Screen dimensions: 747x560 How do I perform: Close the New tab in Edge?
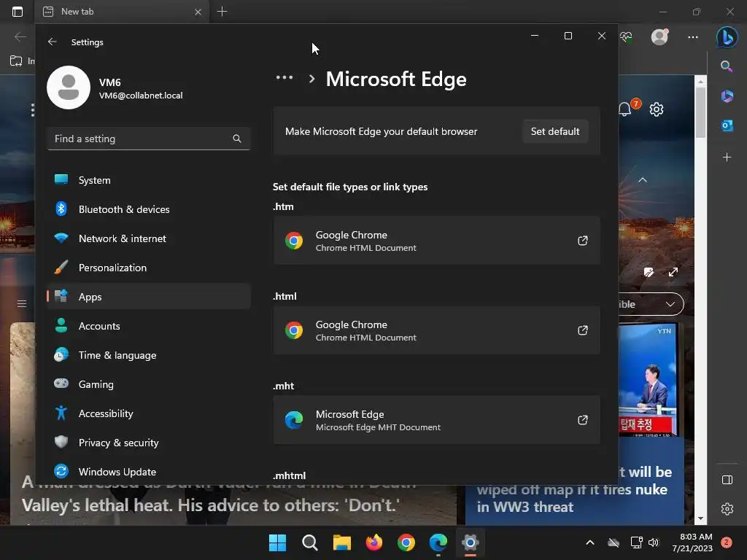pyautogui.click(x=198, y=12)
